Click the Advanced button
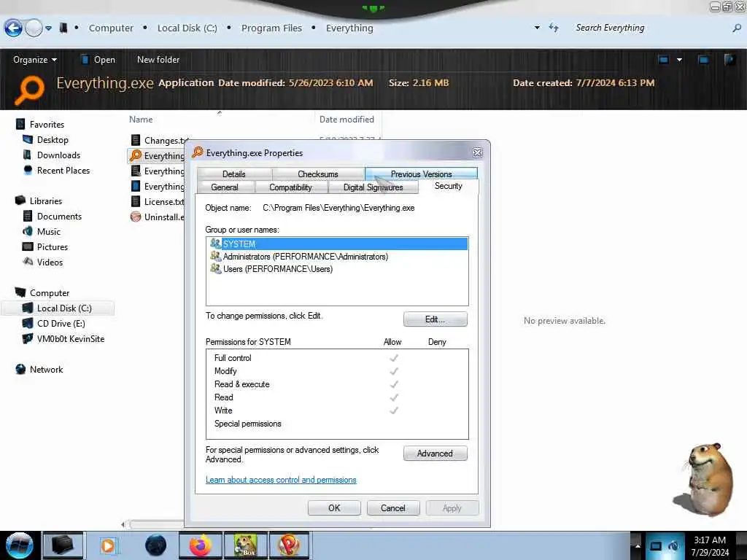The width and height of the screenshot is (747, 560). coord(435,454)
